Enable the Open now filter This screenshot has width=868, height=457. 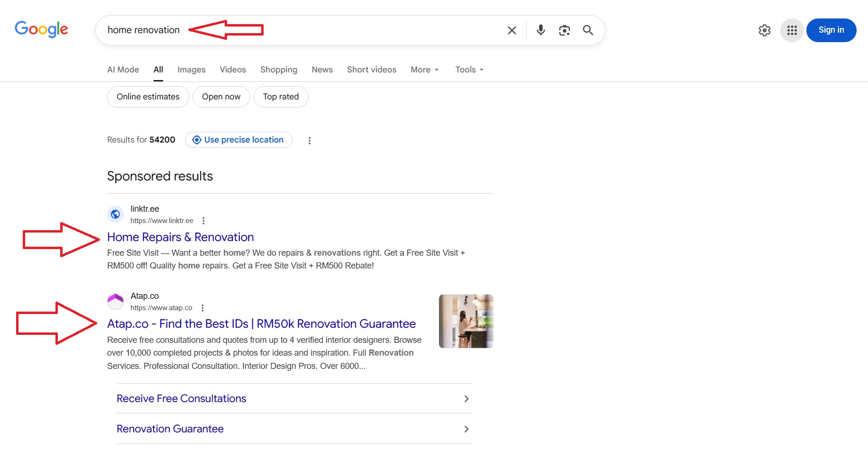click(221, 97)
